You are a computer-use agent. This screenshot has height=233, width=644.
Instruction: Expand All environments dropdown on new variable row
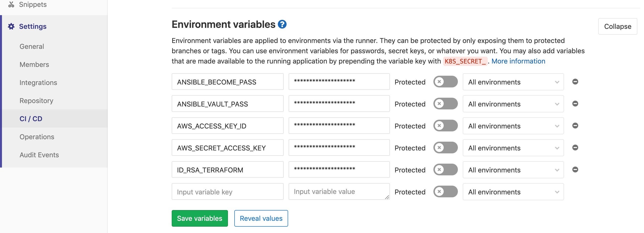tap(513, 191)
